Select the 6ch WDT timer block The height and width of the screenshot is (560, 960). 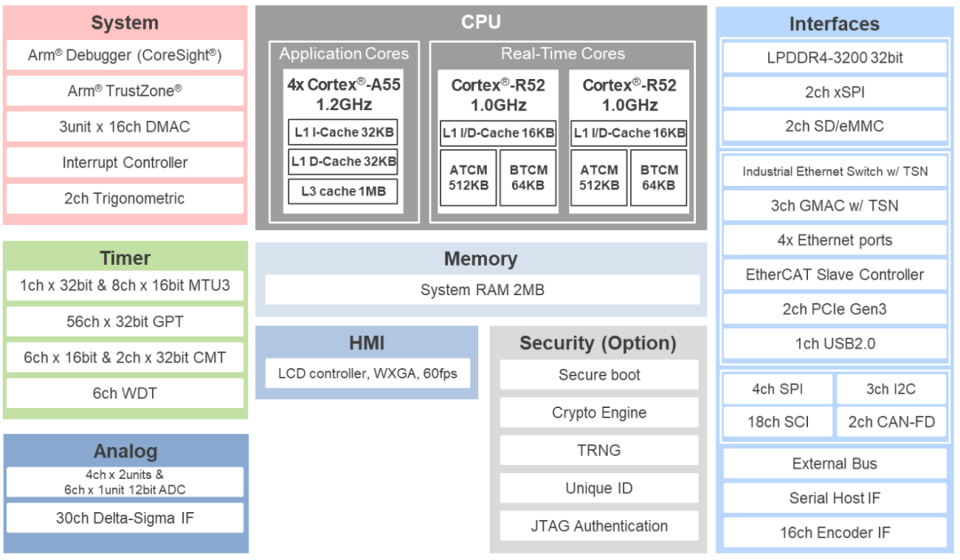coord(124,393)
